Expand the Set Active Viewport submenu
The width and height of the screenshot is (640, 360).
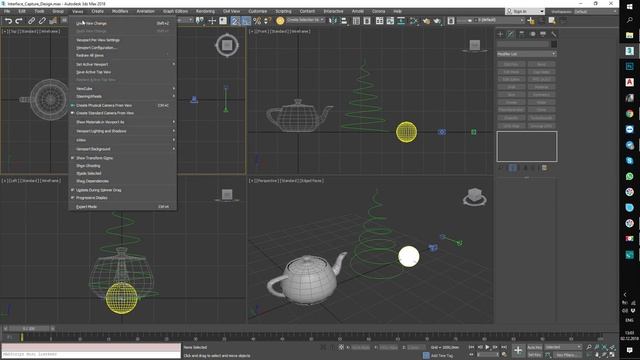[122, 64]
